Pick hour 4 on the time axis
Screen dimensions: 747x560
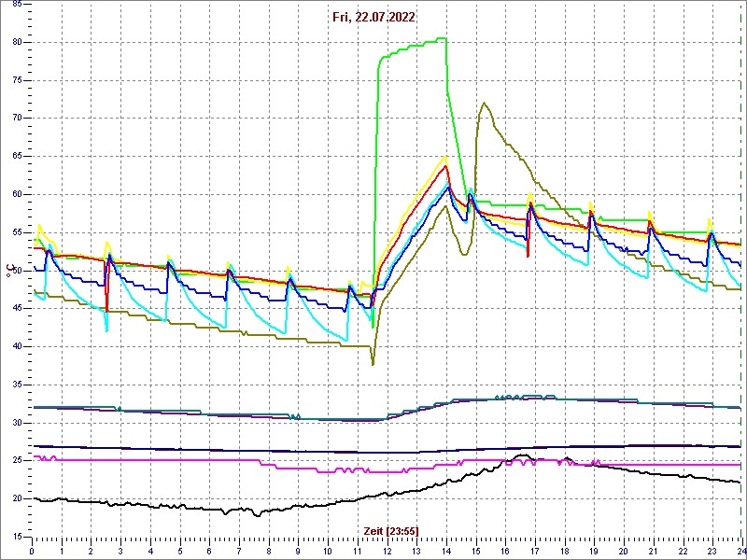point(150,552)
